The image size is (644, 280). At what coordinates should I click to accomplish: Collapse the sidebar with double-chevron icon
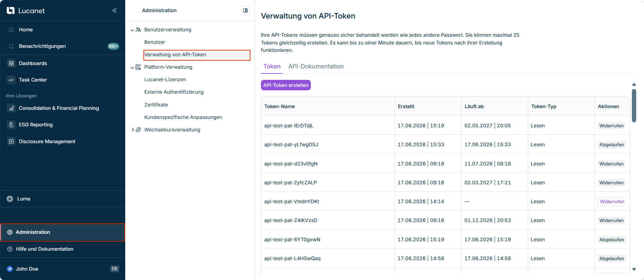tap(114, 10)
